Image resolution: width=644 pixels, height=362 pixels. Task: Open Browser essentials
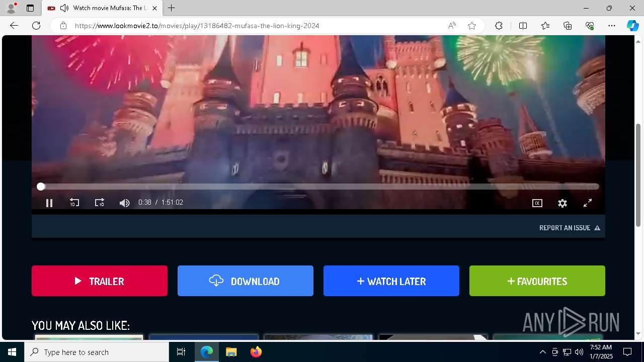point(590,26)
